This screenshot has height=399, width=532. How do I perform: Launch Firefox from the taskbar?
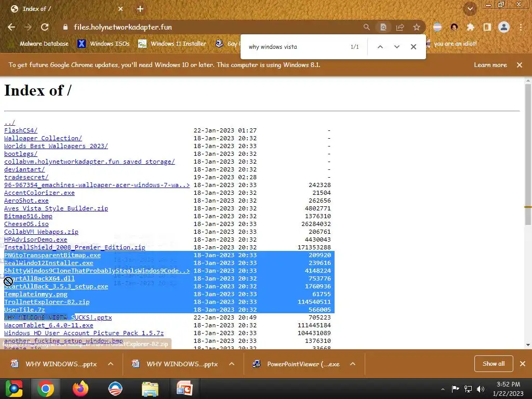(81, 389)
